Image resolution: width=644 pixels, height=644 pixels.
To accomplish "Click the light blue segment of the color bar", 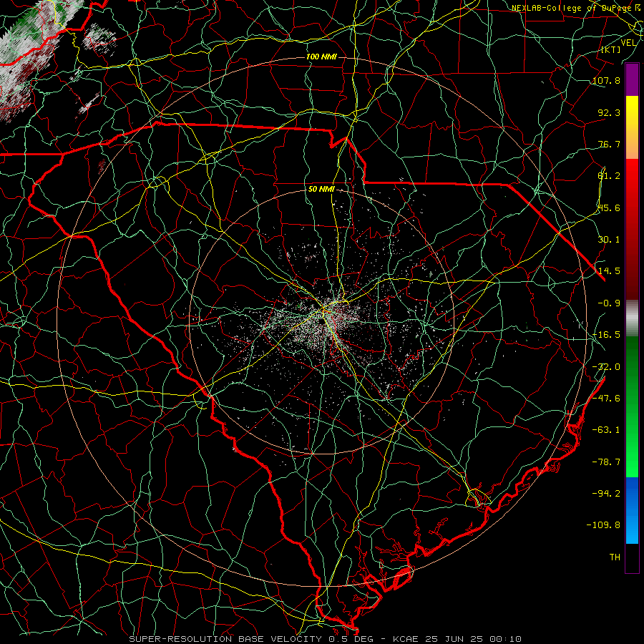I will tap(632, 510).
